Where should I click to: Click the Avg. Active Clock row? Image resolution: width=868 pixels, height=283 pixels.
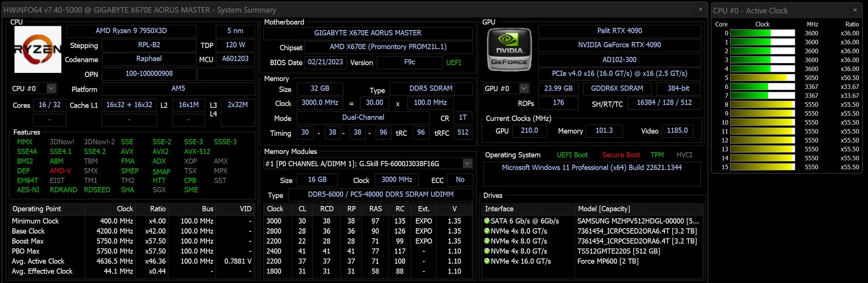point(132,261)
